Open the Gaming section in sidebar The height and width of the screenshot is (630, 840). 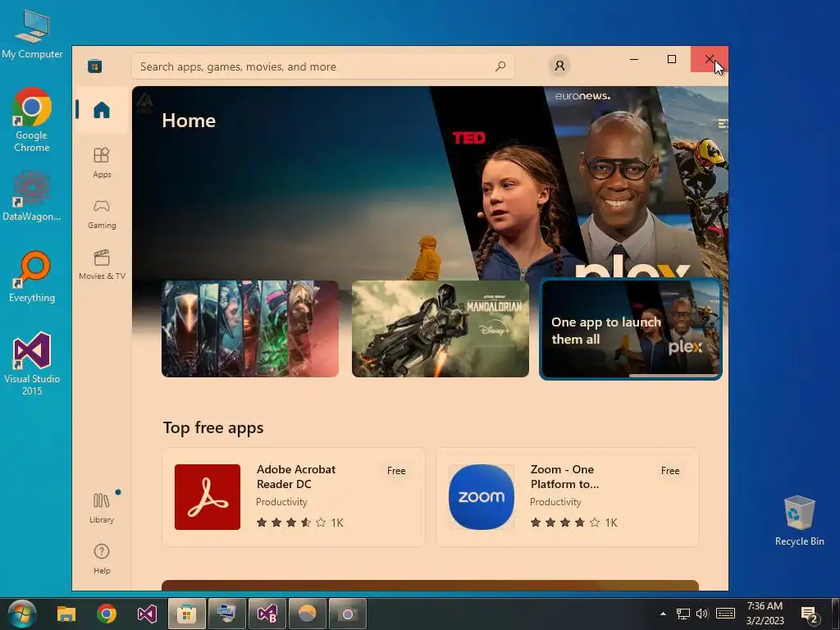pos(102,214)
